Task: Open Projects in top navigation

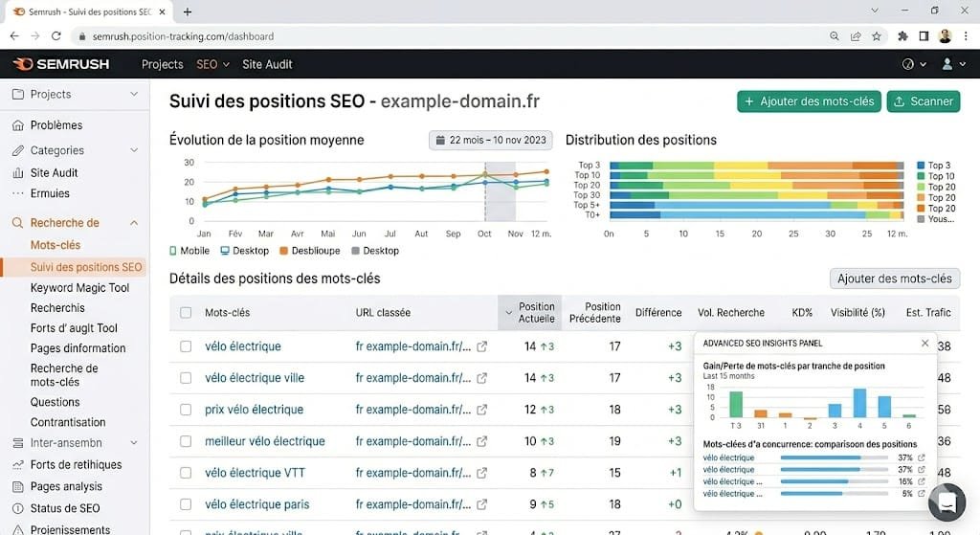Action: 163,64
